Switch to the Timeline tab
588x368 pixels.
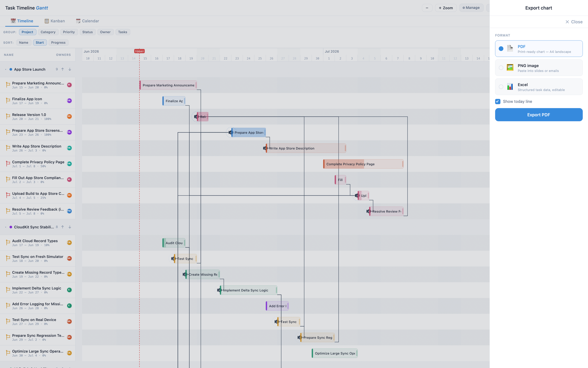(22, 21)
